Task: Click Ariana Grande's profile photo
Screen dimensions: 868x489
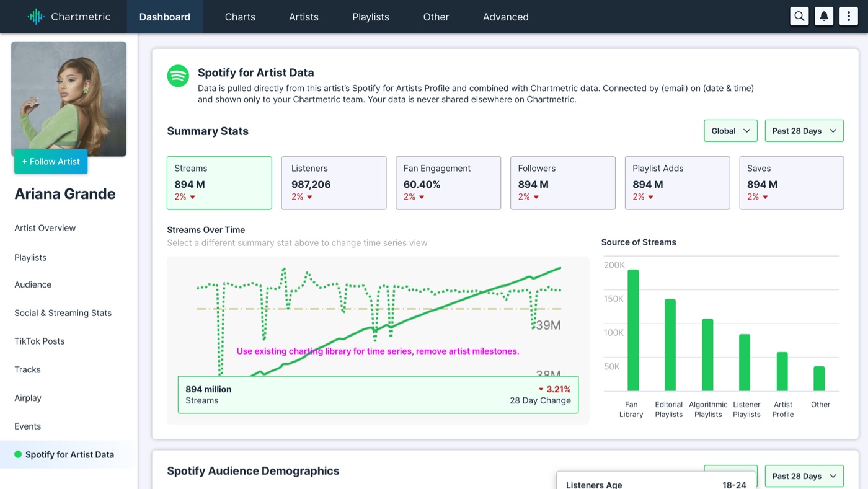Action: coord(69,99)
